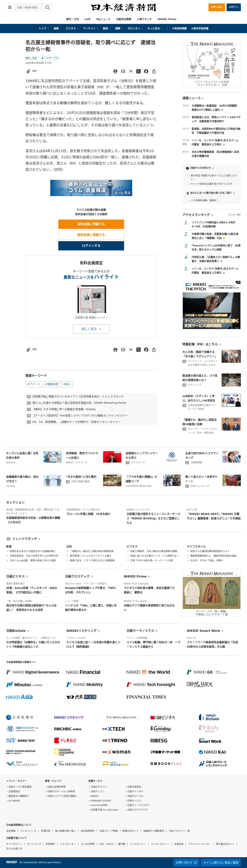Click the upload-style share icon above the article text
The width and height of the screenshot is (247, 868).
click(154, 71)
